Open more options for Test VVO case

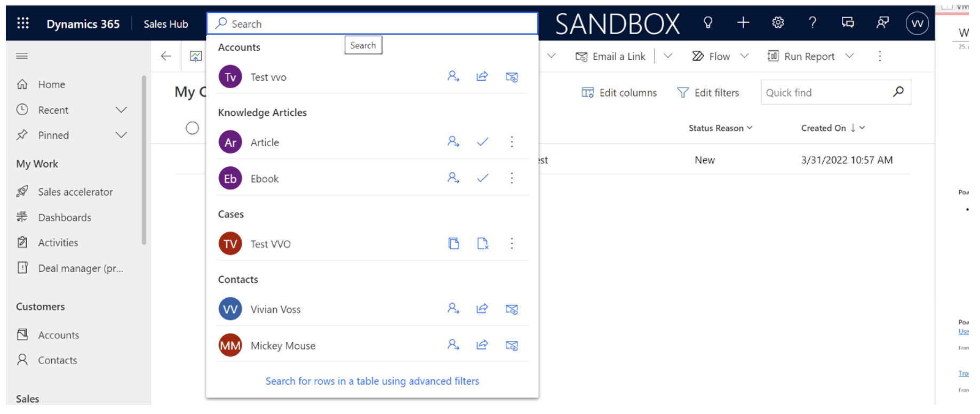tap(512, 243)
